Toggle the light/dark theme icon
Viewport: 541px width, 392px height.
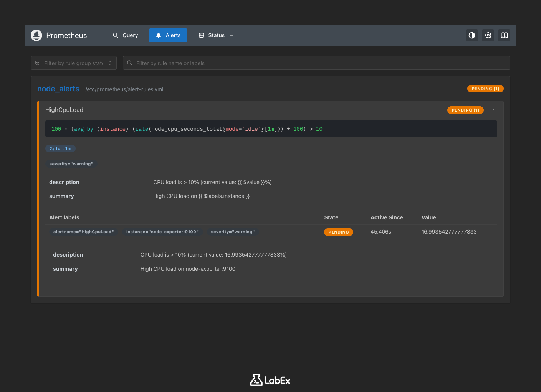pos(472,35)
